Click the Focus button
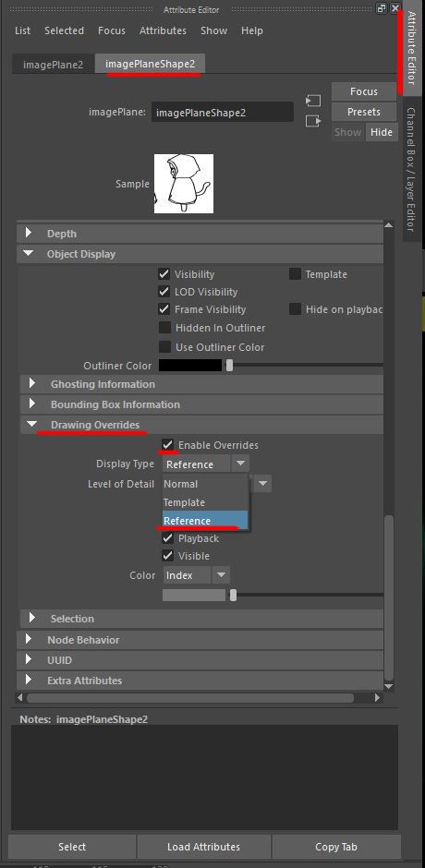 363,91
